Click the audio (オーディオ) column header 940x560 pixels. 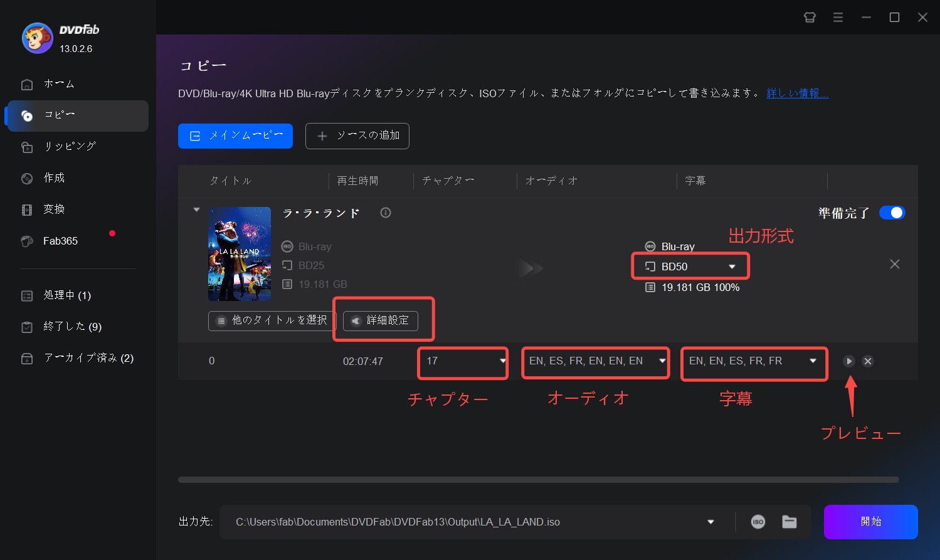click(x=551, y=181)
